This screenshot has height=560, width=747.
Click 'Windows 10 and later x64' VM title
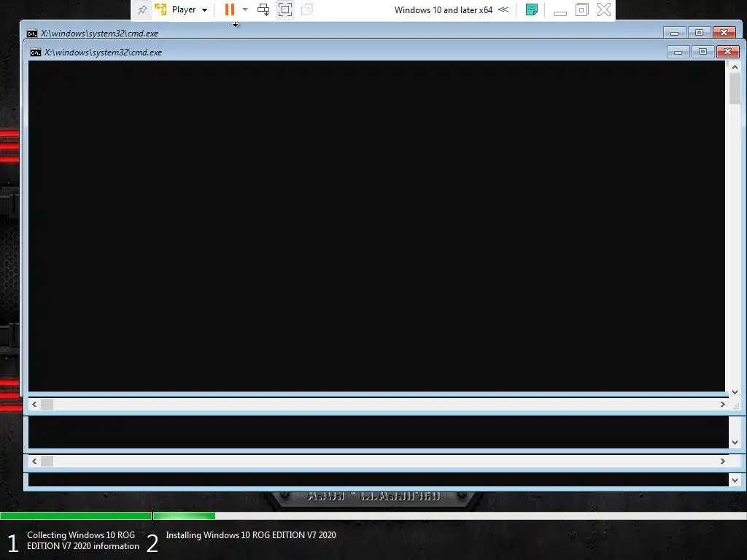(443, 9)
